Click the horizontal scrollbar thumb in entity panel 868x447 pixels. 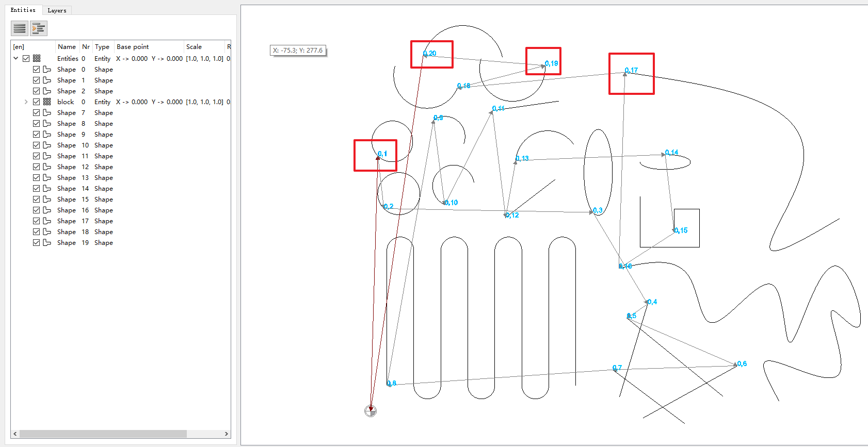103,434
